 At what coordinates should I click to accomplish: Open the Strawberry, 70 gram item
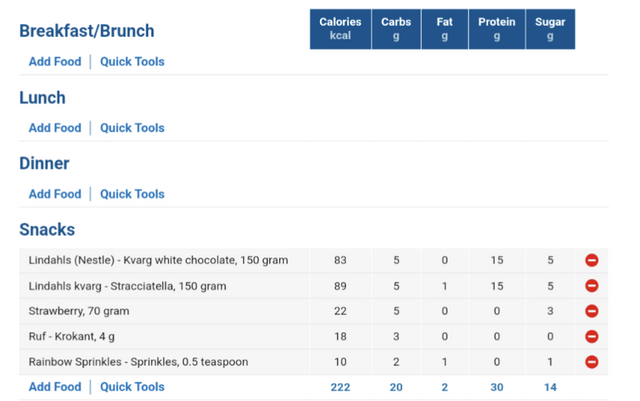tap(79, 311)
